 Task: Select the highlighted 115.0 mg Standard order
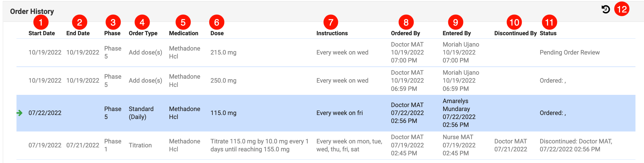point(223,113)
